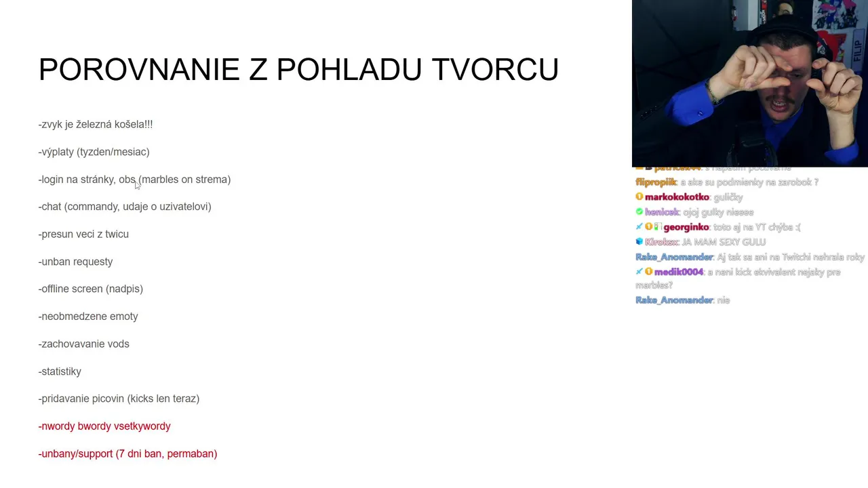Screen dimensions: 868x488
Task: Click the '-unban requesty' bullet
Action: (x=75, y=262)
